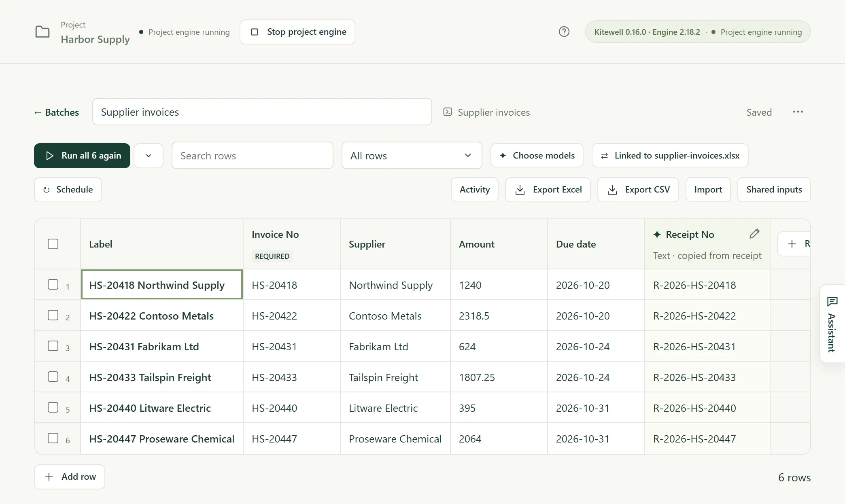Select the HS-20418 Northwind Supply label cell

coord(162,284)
